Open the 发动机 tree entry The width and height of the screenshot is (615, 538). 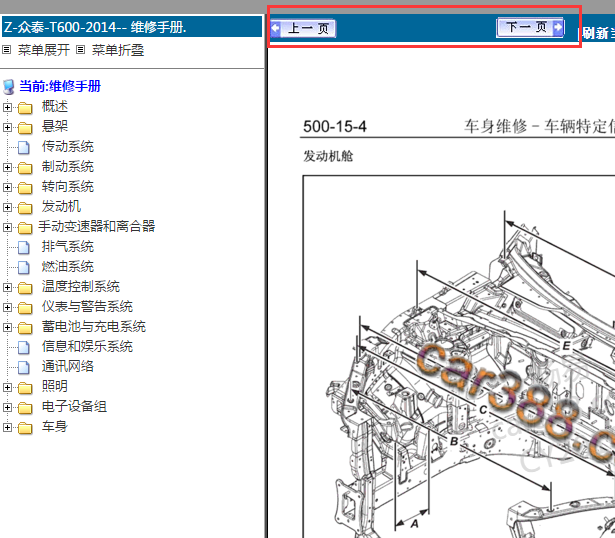pyautogui.click(x=61, y=206)
